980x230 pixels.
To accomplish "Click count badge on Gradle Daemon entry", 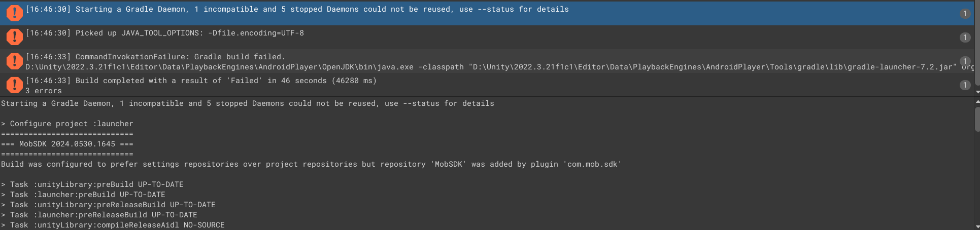I will pyautogui.click(x=965, y=14).
